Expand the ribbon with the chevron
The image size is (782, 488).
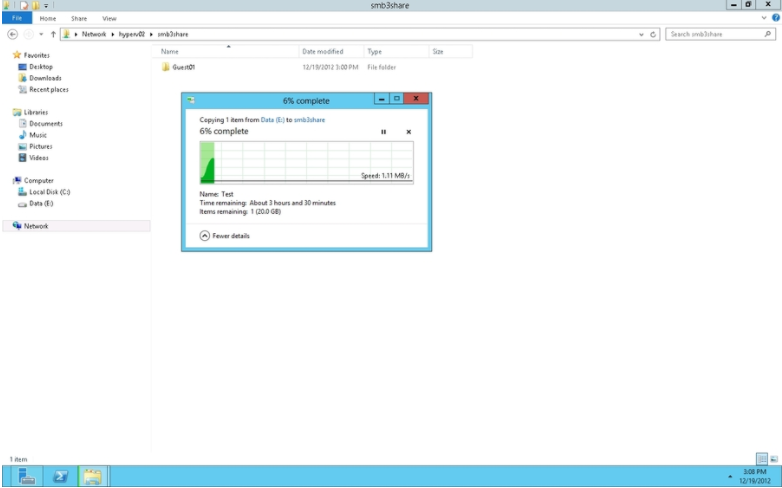[764, 18]
